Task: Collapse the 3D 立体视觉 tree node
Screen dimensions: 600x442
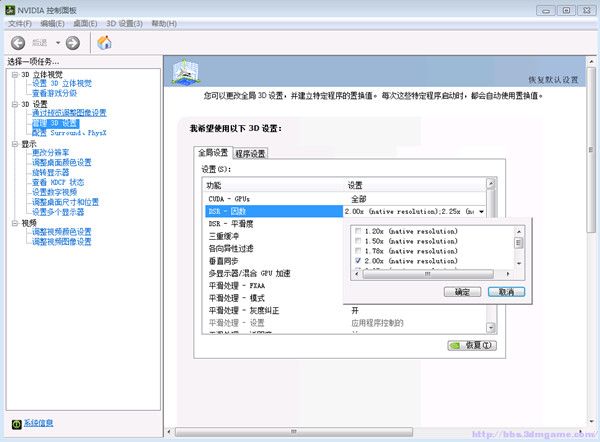Action: 15,75
